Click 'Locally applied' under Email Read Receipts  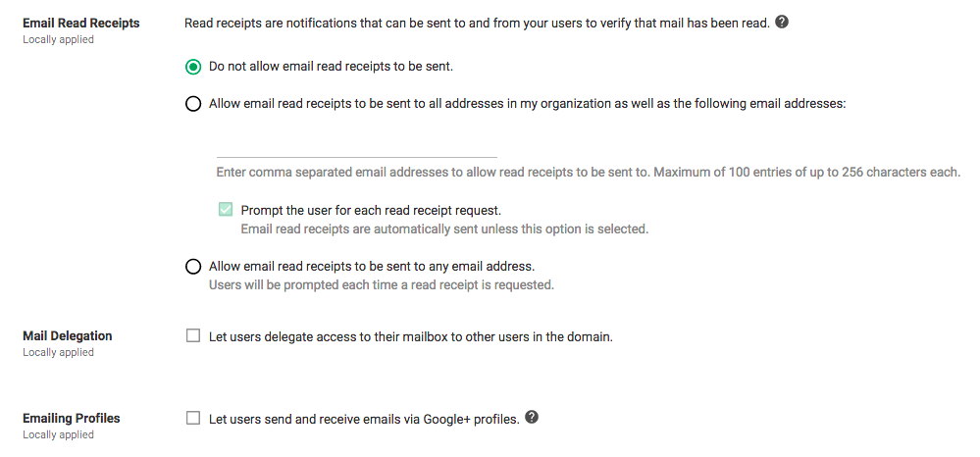pos(59,40)
